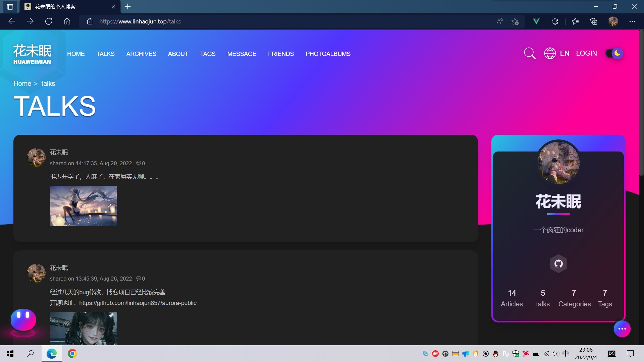
Task: Open the GitHub hexagon icon in profile card
Action: 558,264
